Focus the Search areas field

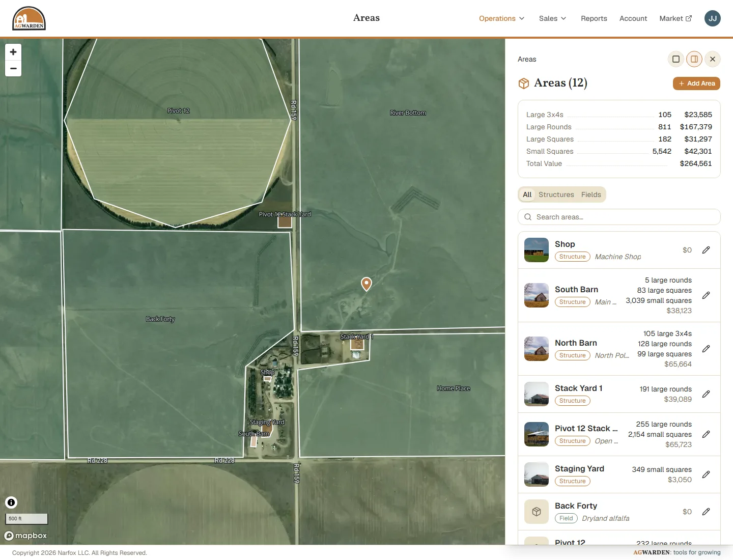(619, 217)
